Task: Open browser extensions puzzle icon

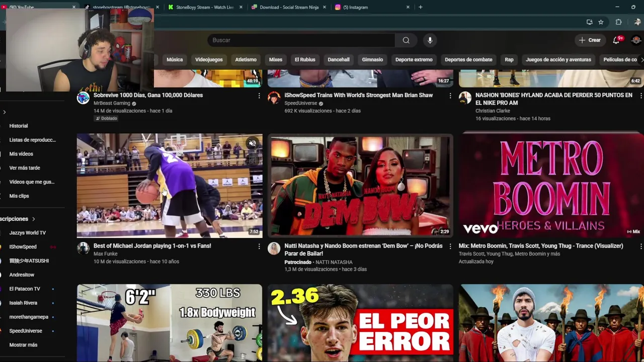Action: (x=619, y=22)
